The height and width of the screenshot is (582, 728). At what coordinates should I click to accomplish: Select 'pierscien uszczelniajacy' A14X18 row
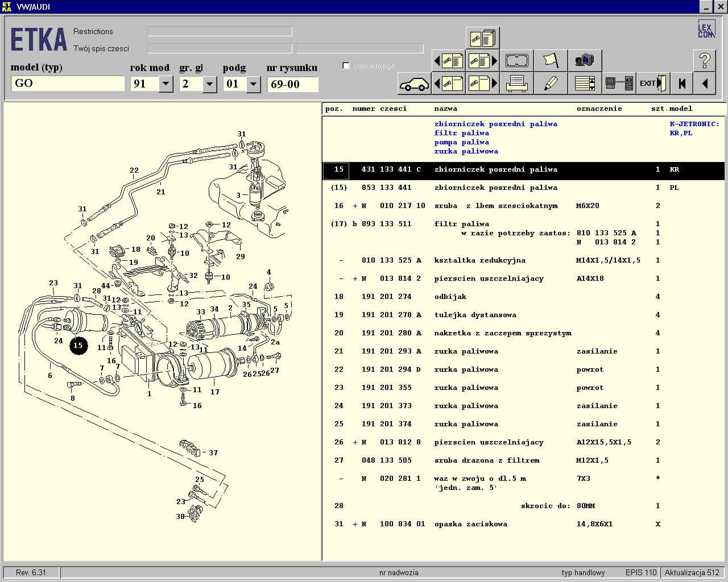(523, 278)
